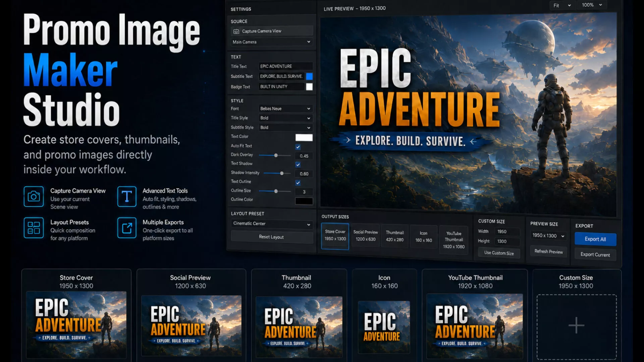
Task: Open the Cinematic Center layout preset dropdown
Action: pos(272,224)
